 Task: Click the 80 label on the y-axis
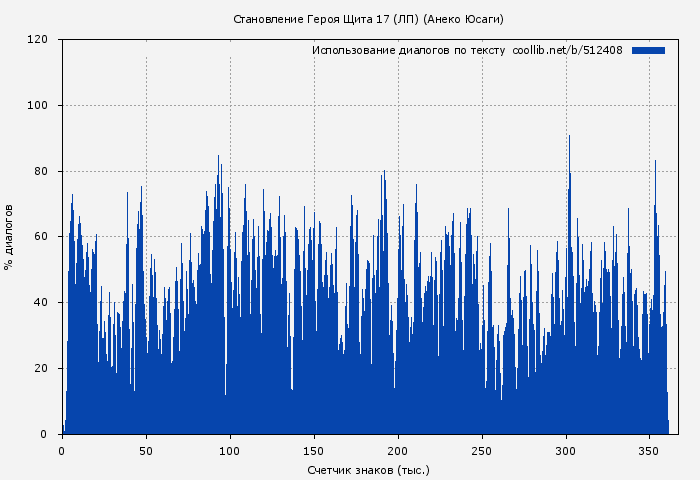41,172
